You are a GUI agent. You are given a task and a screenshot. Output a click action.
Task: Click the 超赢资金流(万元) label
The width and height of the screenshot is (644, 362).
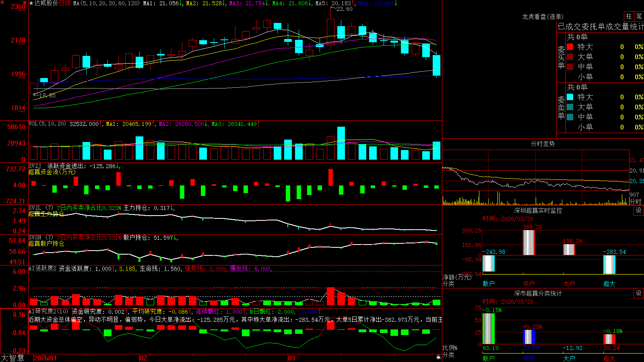pyautogui.click(x=52, y=172)
